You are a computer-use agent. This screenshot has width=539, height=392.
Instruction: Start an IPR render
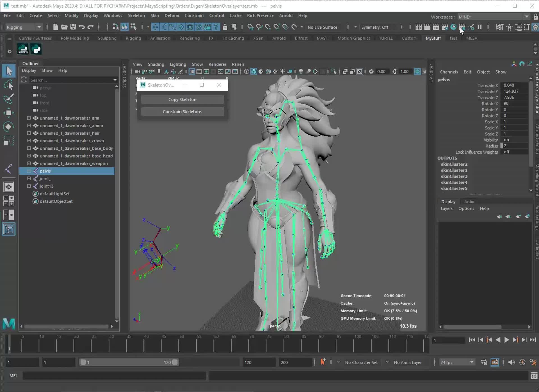tap(436, 27)
